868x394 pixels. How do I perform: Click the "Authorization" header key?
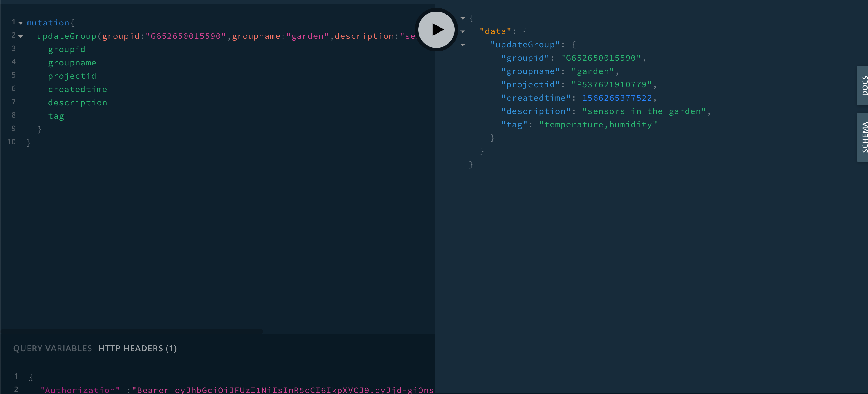click(x=80, y=390)
